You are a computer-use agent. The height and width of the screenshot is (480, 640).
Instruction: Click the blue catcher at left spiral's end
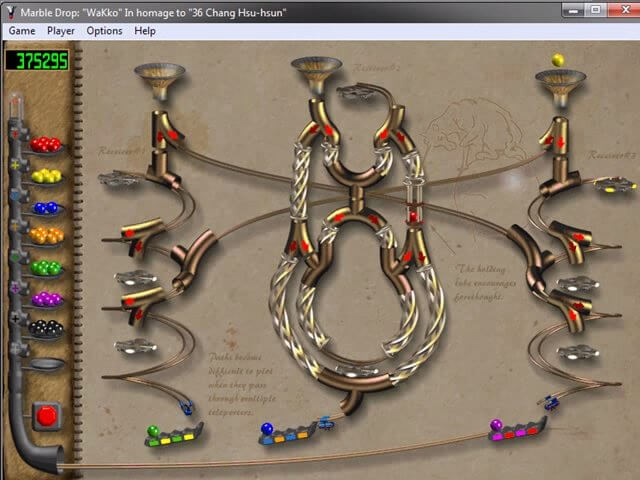(186, 407)
